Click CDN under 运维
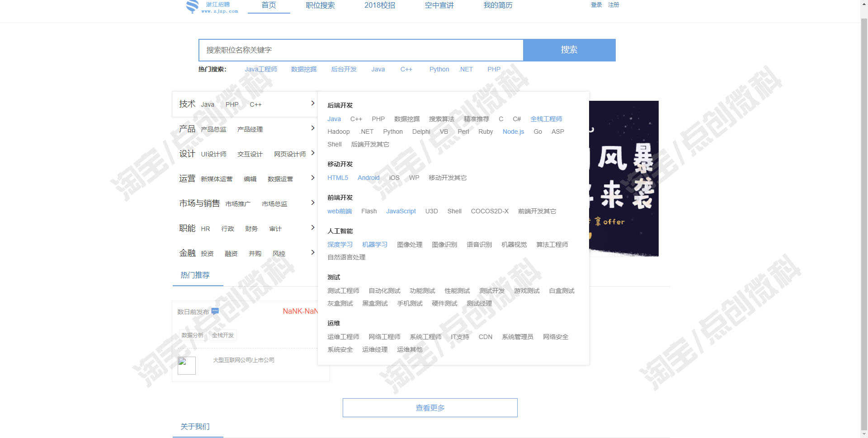The height and width of the screenshot is (438, 868). (x=486, y=337)
